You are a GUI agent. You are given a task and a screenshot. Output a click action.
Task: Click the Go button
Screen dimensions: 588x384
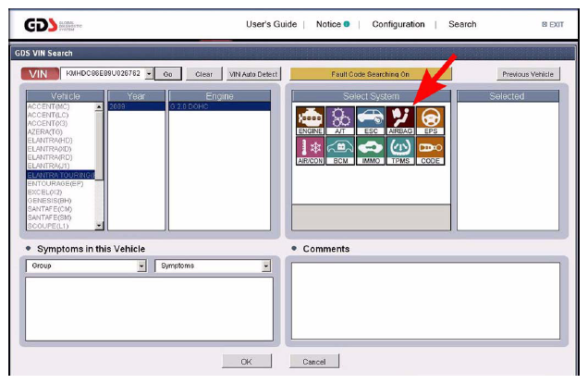pyautogui.click(x=168, y=74)
